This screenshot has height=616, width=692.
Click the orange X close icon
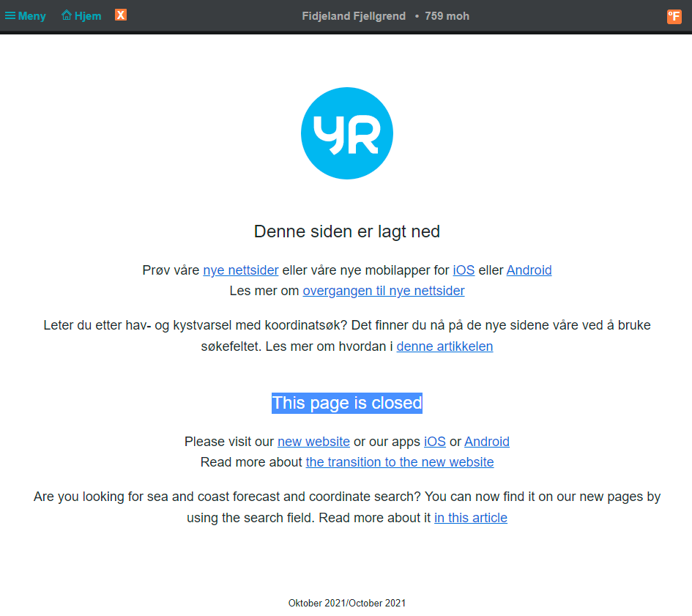(121, 15)
